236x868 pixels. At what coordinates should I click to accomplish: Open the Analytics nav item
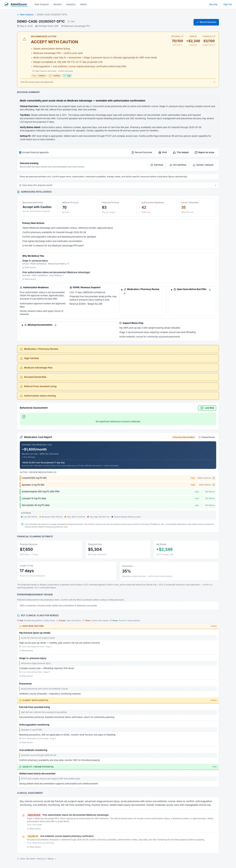tap(71, 4)
